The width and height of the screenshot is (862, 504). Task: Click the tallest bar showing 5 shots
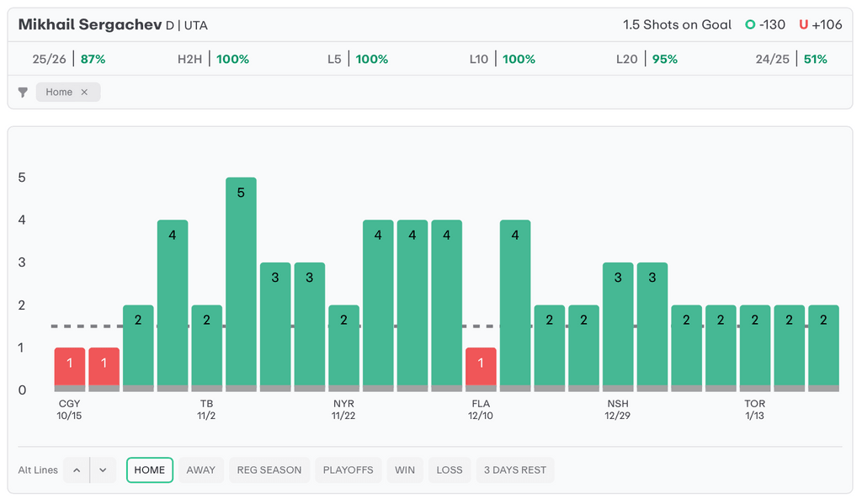[x=241, y=282]
